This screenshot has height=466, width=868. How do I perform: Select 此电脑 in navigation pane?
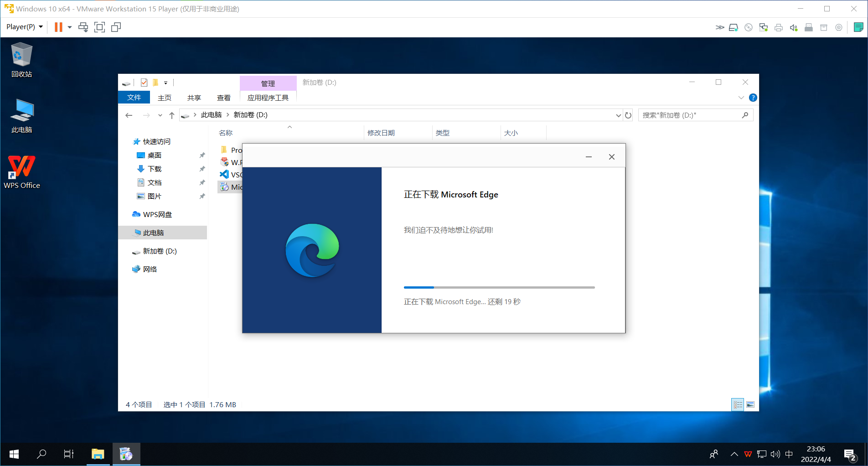(162, 233)
